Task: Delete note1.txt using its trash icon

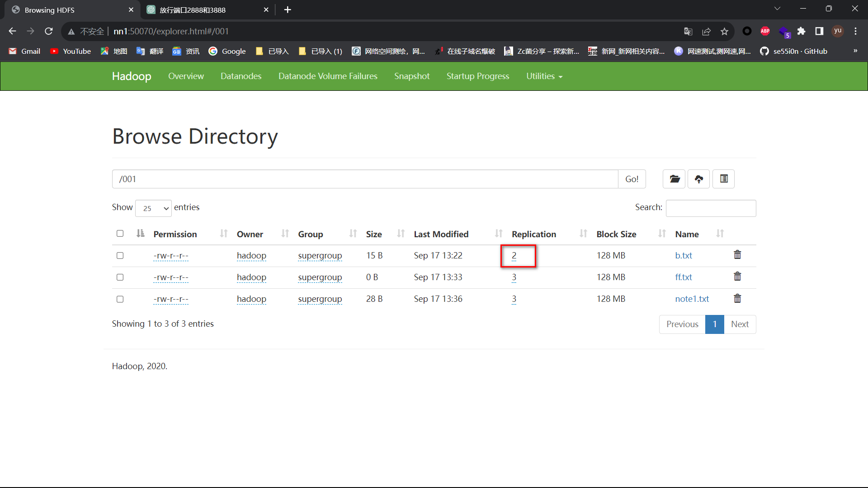Action: 737,298
